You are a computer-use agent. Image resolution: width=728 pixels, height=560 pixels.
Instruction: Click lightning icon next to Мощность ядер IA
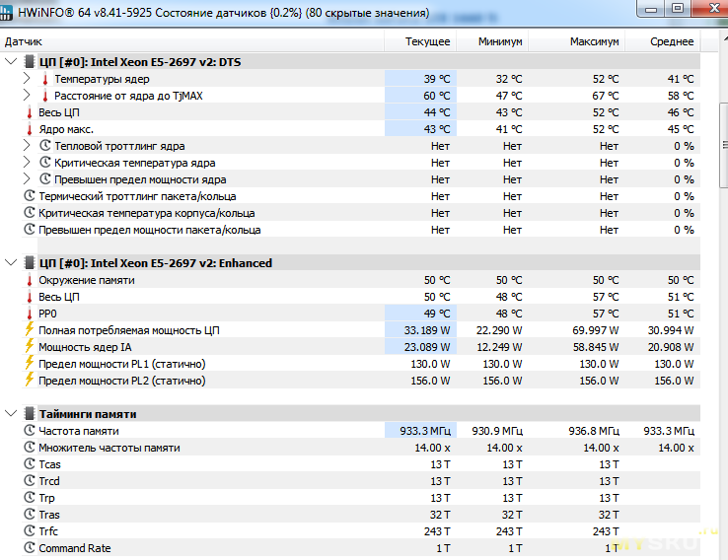pos(29,347)
